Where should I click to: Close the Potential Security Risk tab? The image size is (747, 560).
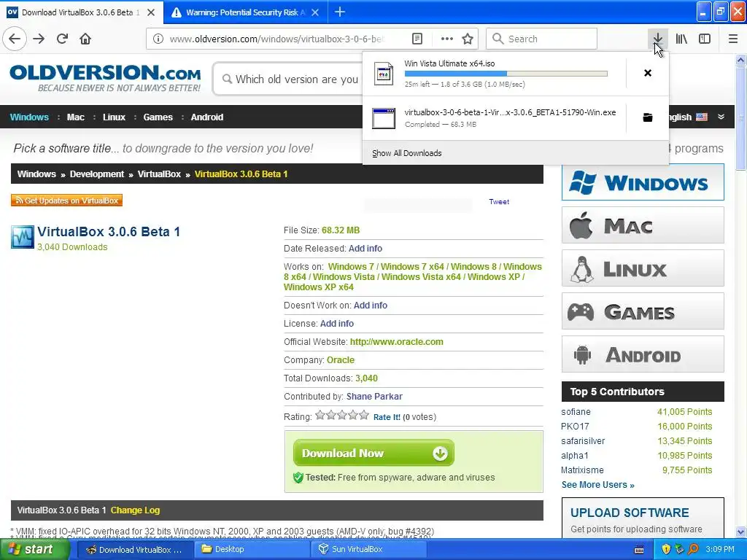(315, 12)
